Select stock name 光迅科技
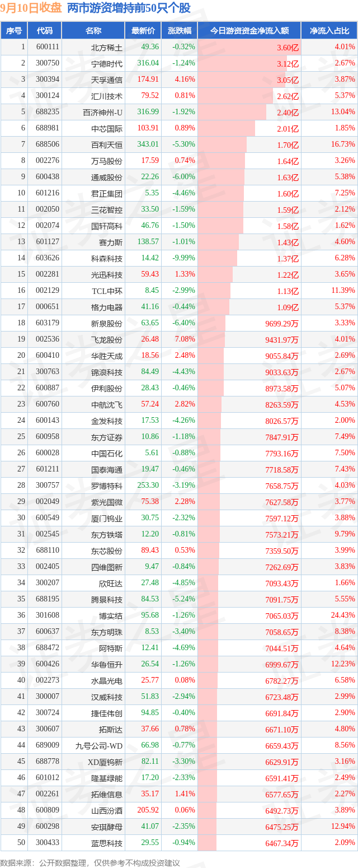This screenshot has width=358, height=868. point(107,274)
